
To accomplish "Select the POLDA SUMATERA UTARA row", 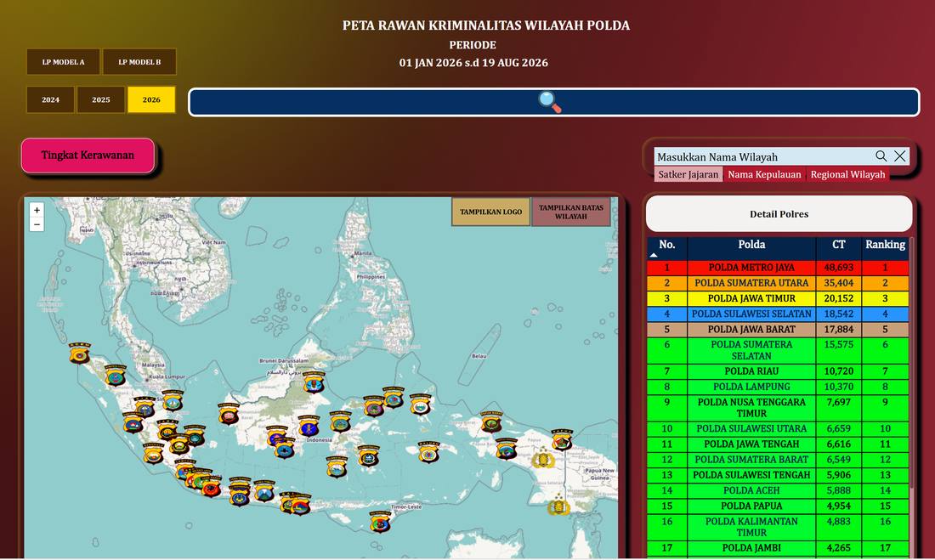I will click(x=778, y=283).
